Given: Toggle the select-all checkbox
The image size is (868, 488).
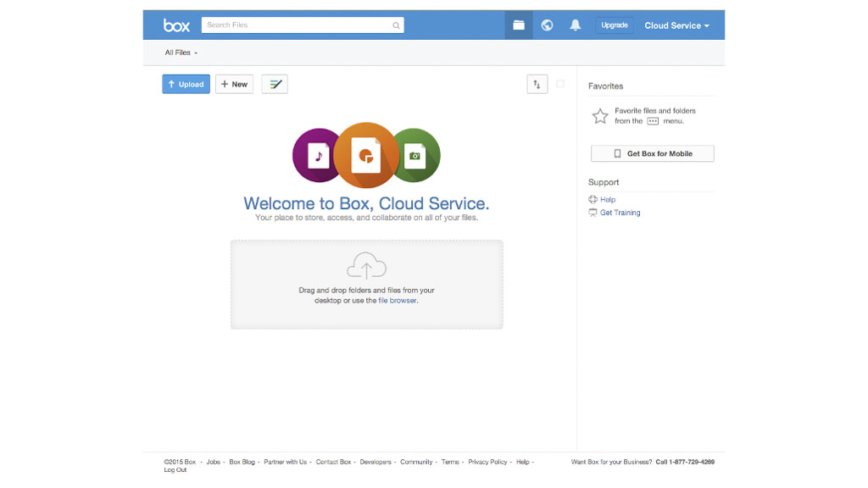Looking at the screenshot, I should pyautogui.click(x=560, y=84).
